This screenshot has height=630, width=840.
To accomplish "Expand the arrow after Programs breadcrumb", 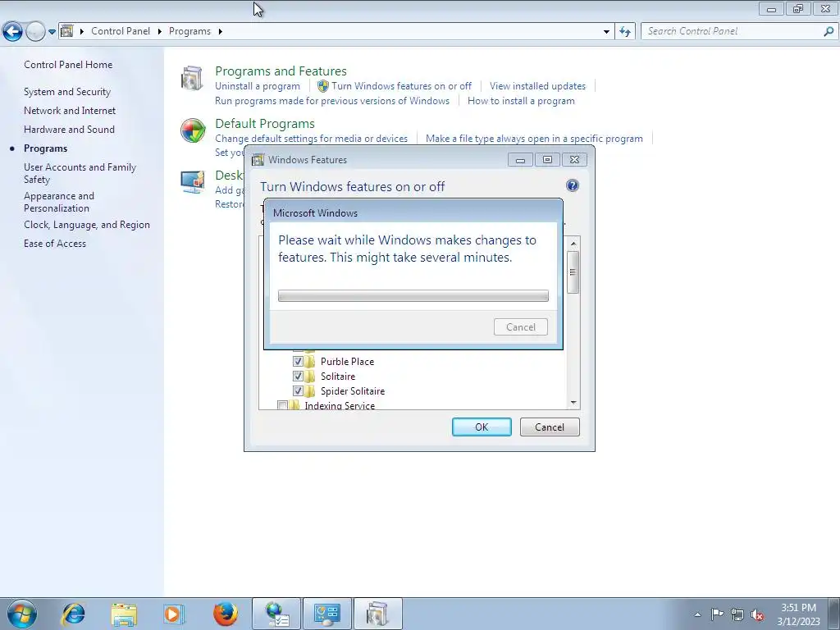I will [x=220, y=31].
